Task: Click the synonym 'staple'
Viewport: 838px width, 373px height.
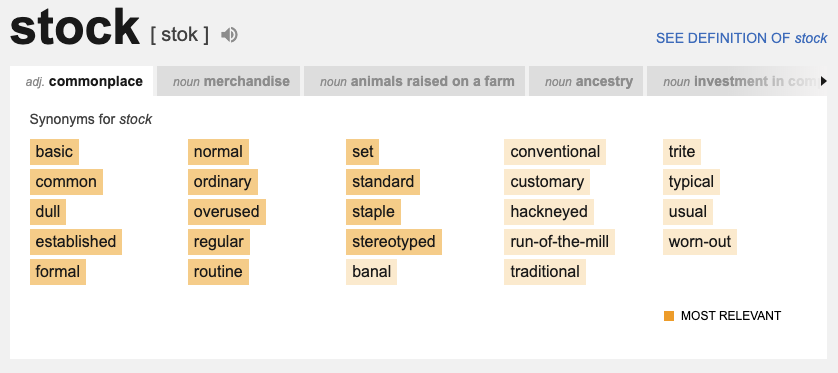Action: [374, 212]
